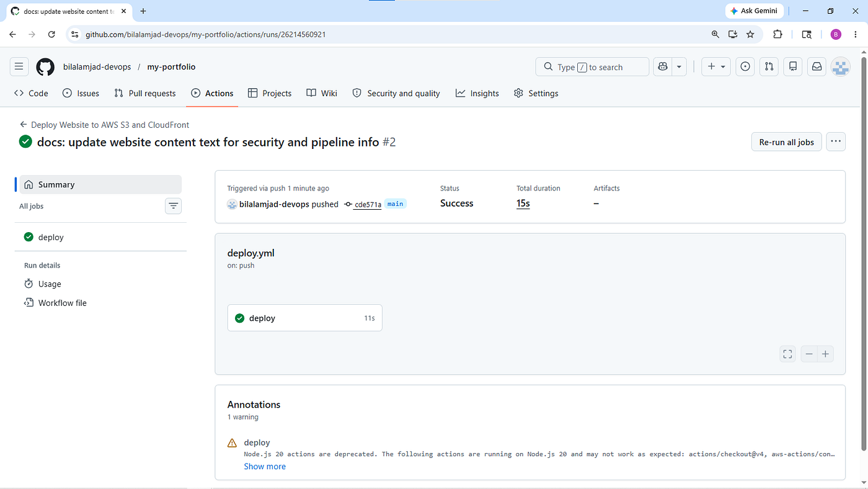The width and height of the screenshot is (868, 489).
Task: Open bilalamjad-devops owner link in breadcrumb
Action: pos(97,67)
